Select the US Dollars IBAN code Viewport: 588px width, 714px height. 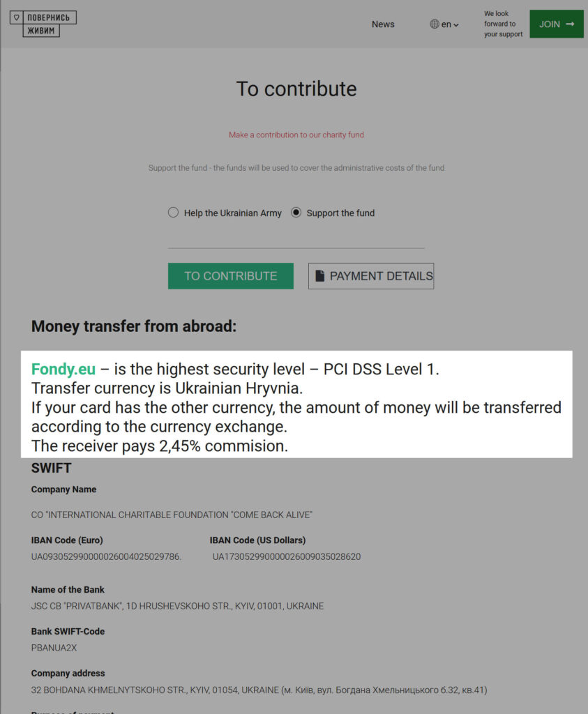[287, 556]
